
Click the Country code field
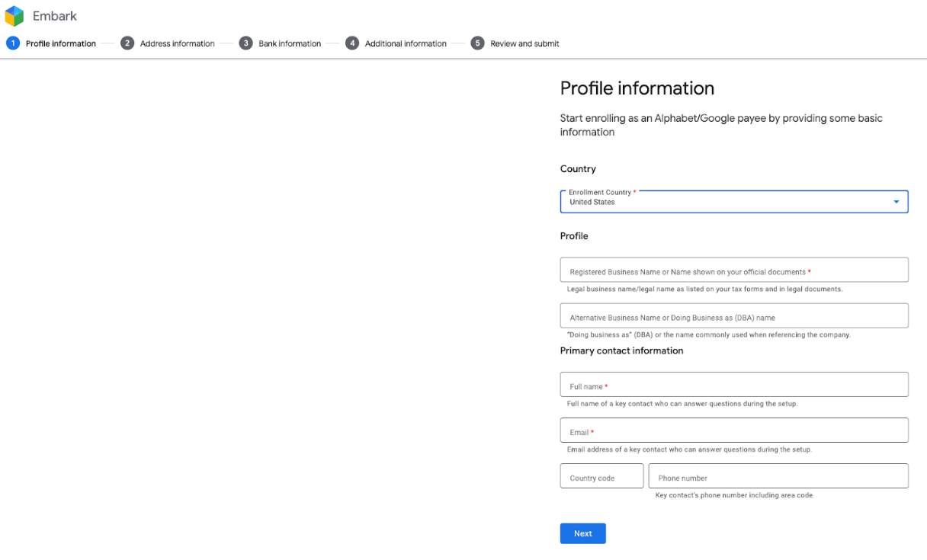(601, 475)
